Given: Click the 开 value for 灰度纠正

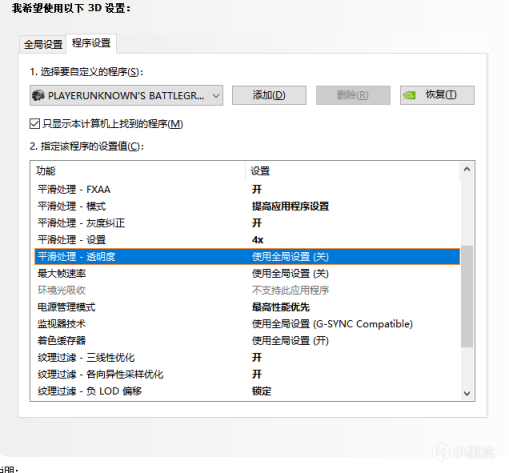Looking at the screenshot, I should 257,223.
